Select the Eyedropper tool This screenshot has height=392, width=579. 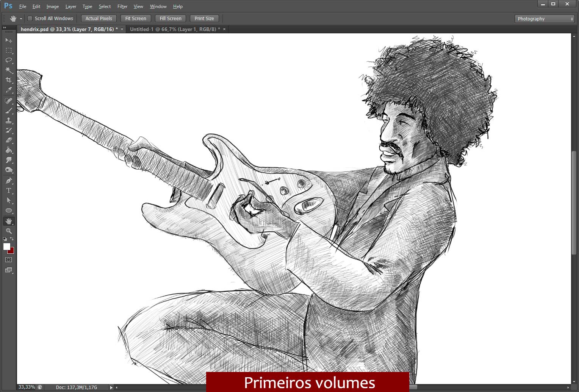9,90
